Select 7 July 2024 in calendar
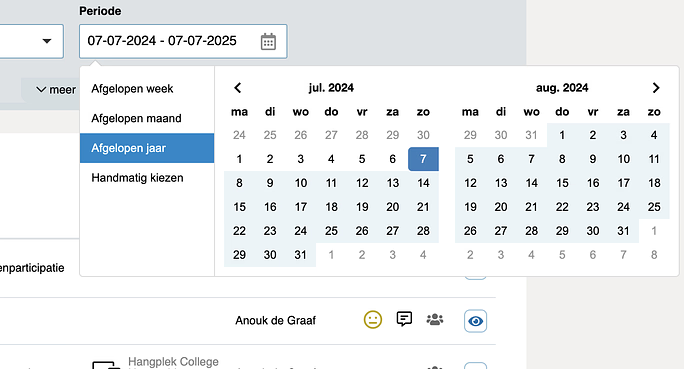Image resolution: width=684 pixels, height=369 pixels. pyautogui.click(x=423, y=159)
